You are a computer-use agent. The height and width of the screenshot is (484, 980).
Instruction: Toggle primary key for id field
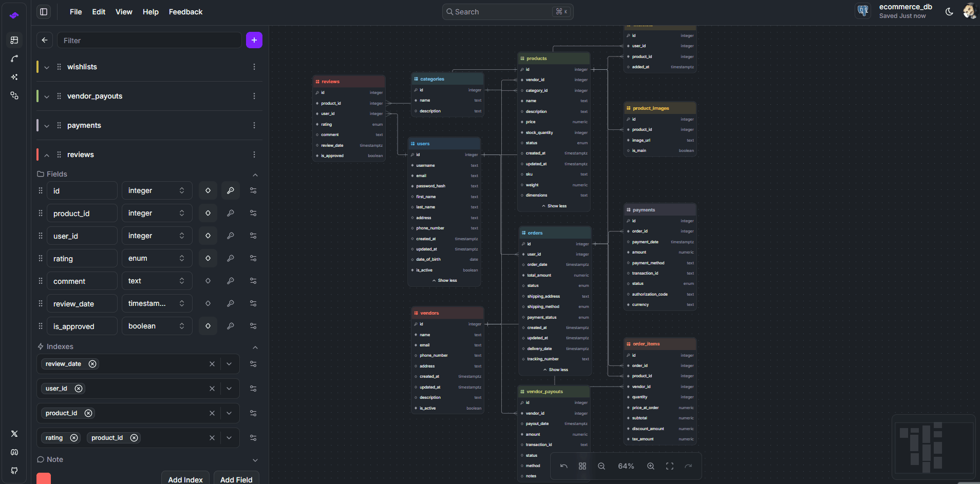pos(231,190)
